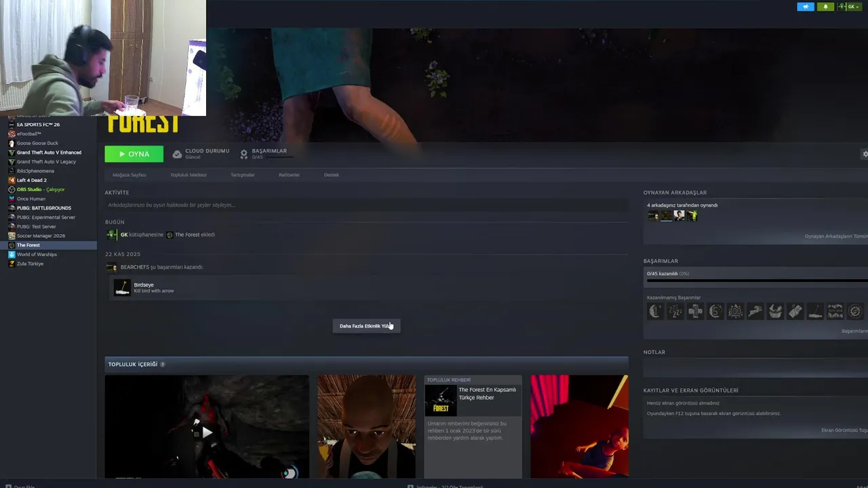The height and width of the screenshot is (488, 868).
Task: Open the Topluluk Merkezi tab
Action: 189,175
